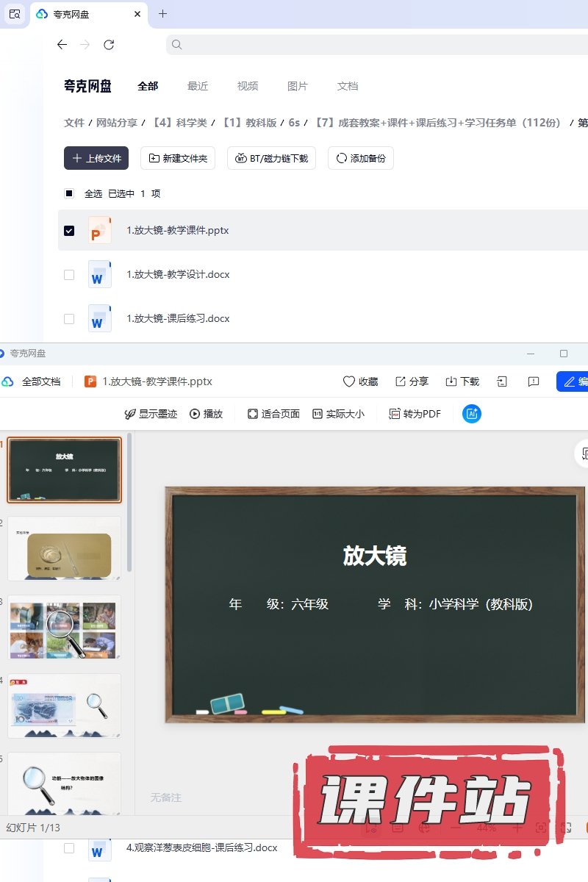Download the file via 下载 icon

[451, 381]
